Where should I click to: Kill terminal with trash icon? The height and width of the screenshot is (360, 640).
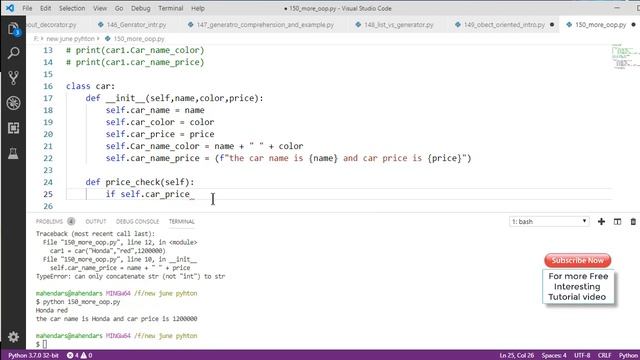(x=633, y=222)
